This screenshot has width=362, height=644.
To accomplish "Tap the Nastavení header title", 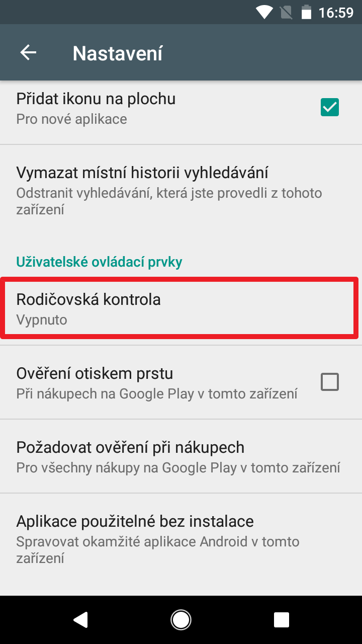I will 118,53.
